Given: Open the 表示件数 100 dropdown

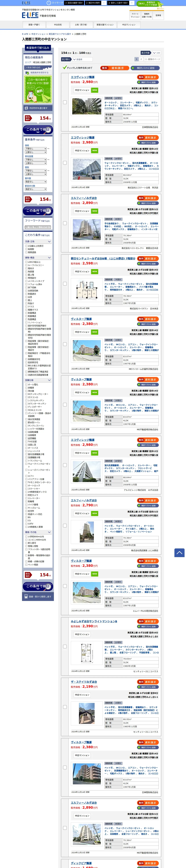Looking at the screenshot, I should tap(156, 53).
